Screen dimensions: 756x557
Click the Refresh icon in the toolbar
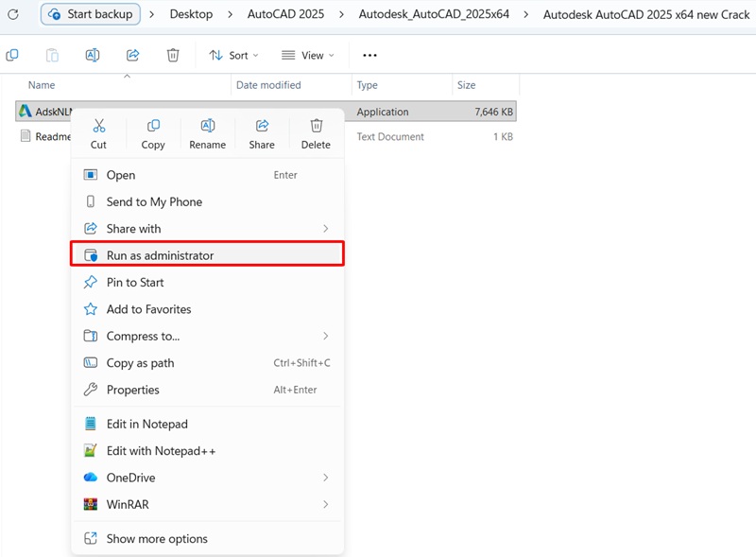click(11, 15)
